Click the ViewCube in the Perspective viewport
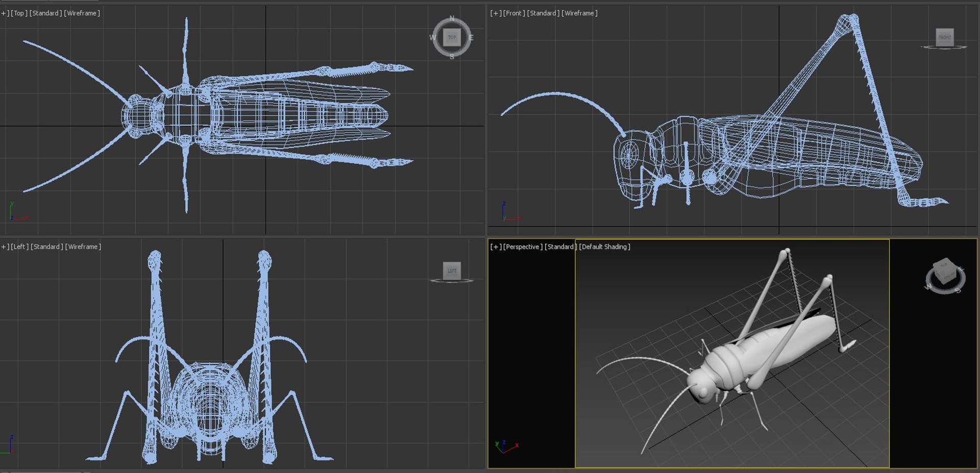The width and height of the screenshot is (980, 473). (x=945, y=276)
